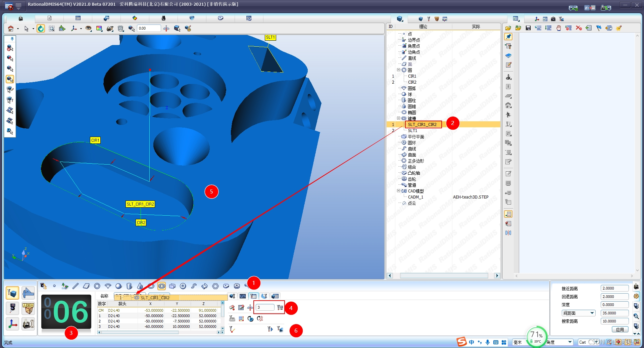Screen dimensions: 644x348
Task: Select SLT_CIR1_CIR2 in the feature tree
Action: [422, 125]
